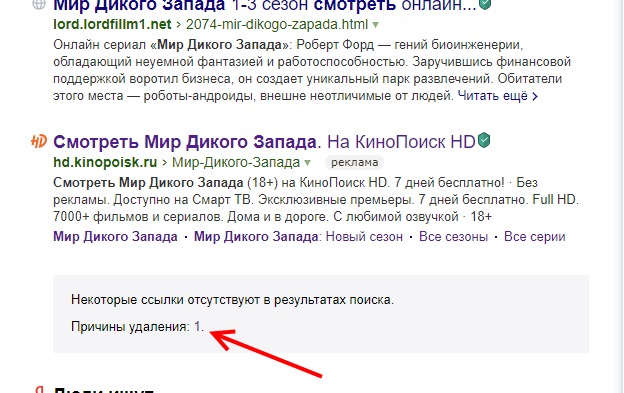Screen dimensions: 624x393
Task: Click the globe favicon of lordfilm result
Action: [39, 4]
